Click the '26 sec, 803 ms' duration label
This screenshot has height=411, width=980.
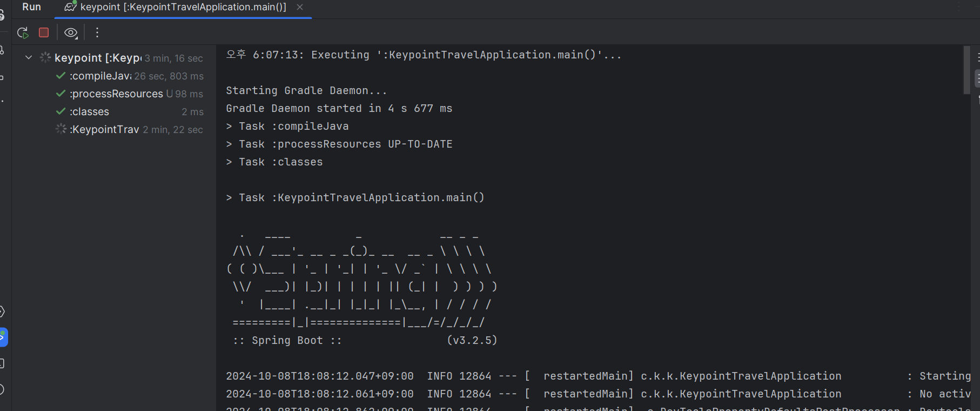(x=169, y=76)
